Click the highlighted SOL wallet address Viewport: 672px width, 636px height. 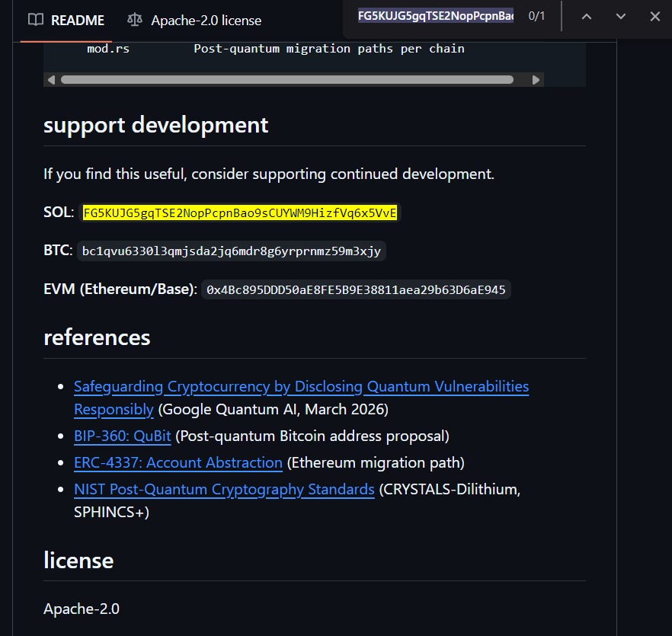click(240, 213)
